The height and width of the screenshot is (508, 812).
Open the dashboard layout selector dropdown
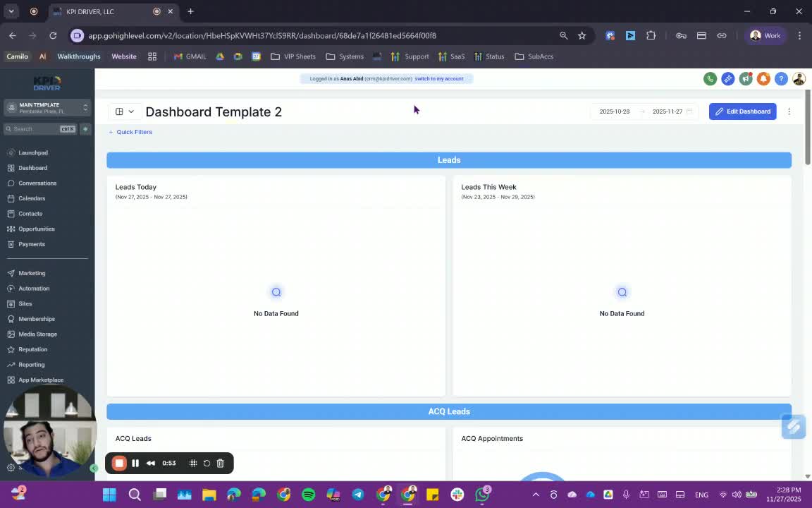(124, 111)
